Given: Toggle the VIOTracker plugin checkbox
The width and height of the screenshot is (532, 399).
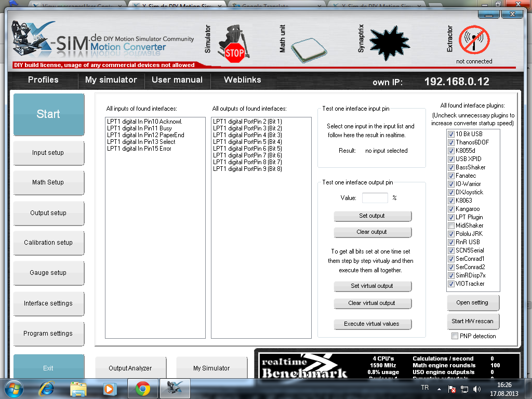Looking at the screenshot, I should pos(451,284).
